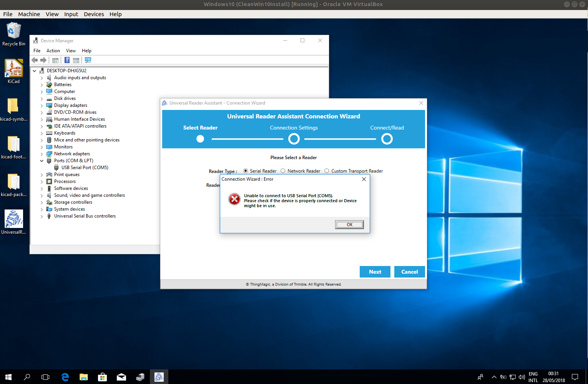Open taskbar Search magnifier
This screenshot has height=384, width=588.
coord(27,377)
